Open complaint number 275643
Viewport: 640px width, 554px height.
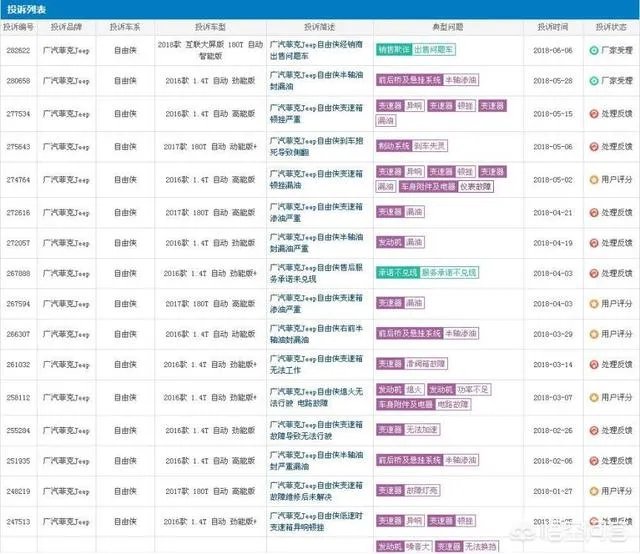tap(20, 147)
